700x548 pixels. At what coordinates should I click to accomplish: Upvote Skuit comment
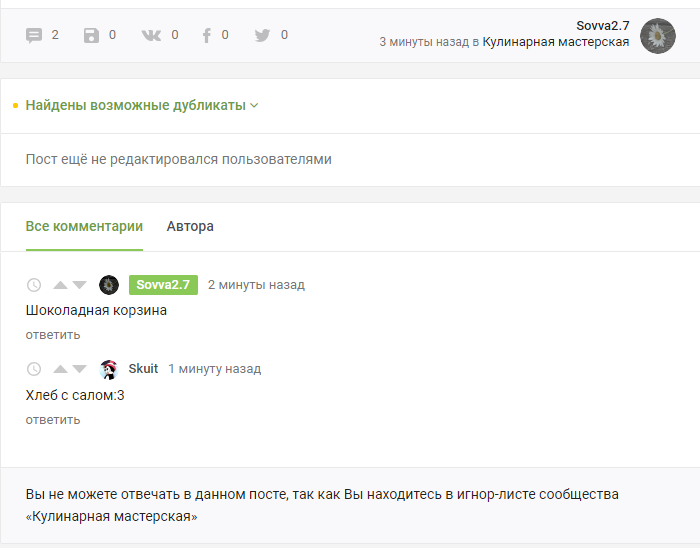coord(60,369)
